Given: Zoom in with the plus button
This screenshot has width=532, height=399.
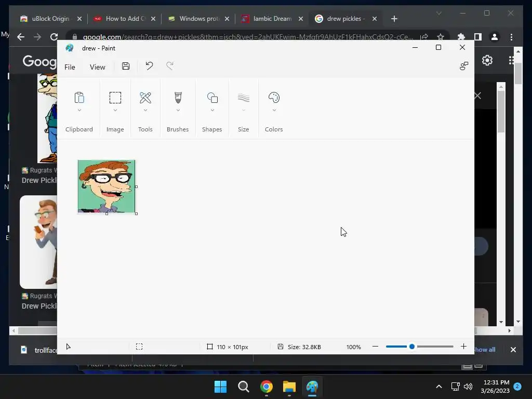Looking at the screenshot, I should (x=463, y=347).
